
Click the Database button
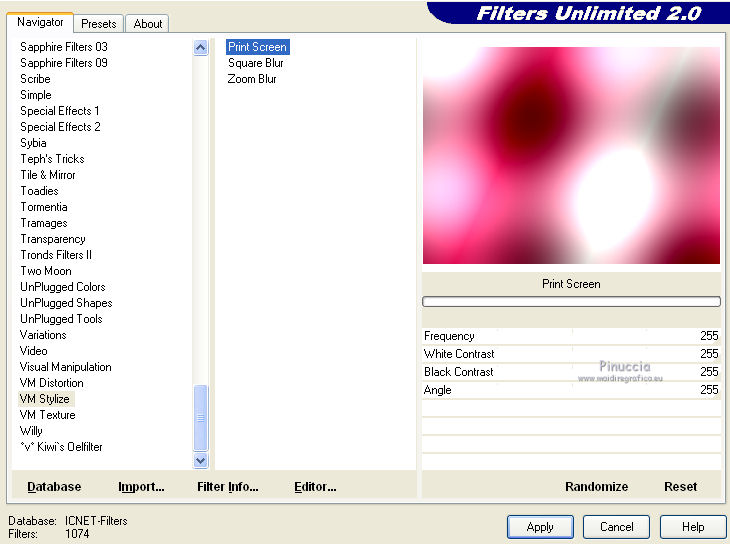click(x=54, y=487)
